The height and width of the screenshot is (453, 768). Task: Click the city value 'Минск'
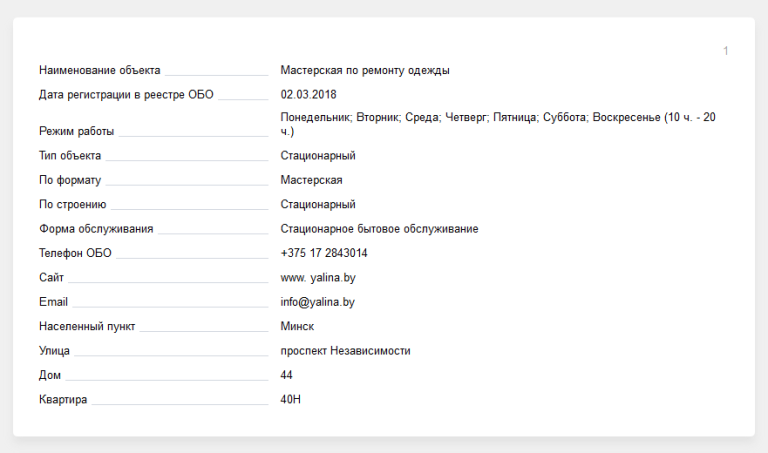pos(298,326)
